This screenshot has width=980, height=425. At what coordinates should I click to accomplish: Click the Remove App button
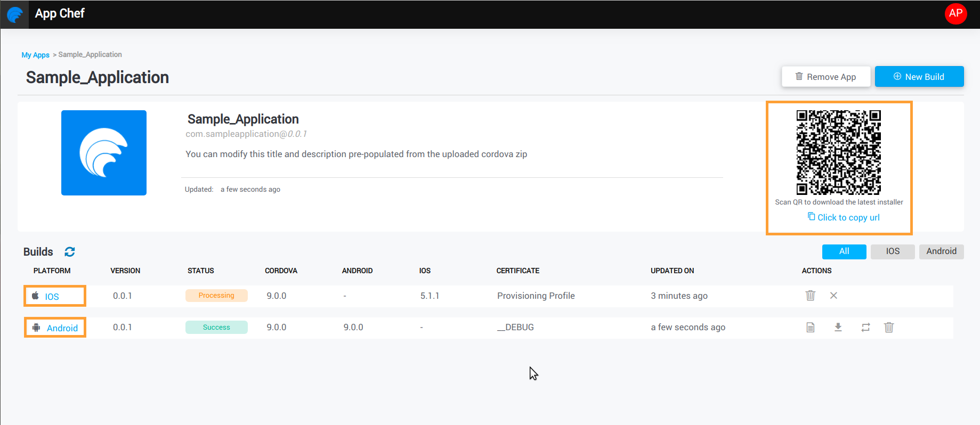point(825,77)
